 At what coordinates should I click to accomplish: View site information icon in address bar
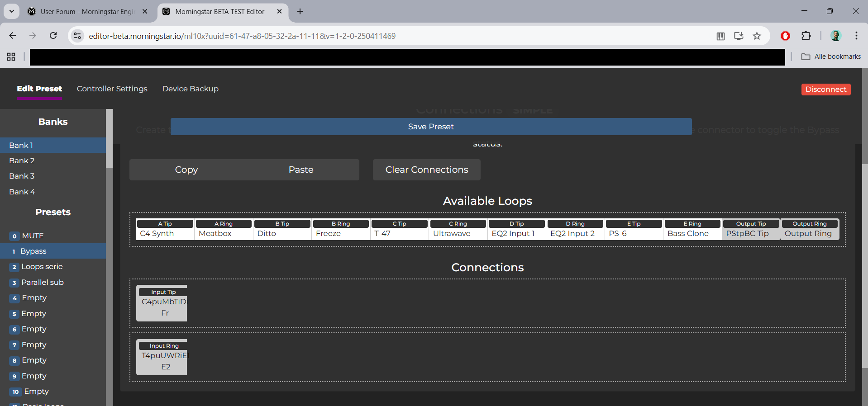pos(77,36)
